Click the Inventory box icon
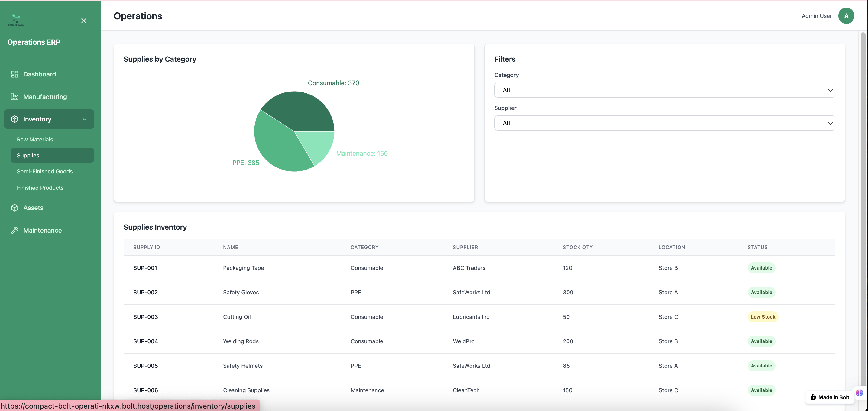This screenshot has width=868, height=411. (x=15, y=119)
